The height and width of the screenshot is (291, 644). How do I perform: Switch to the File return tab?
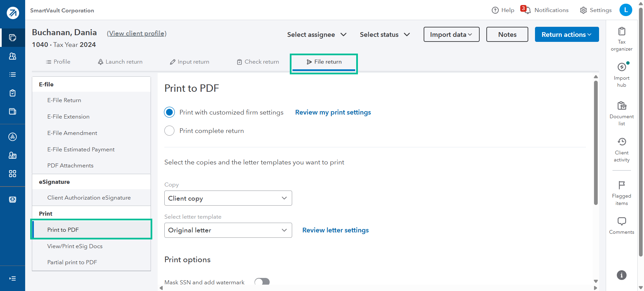pyautogui.click(x=324, y=62)
